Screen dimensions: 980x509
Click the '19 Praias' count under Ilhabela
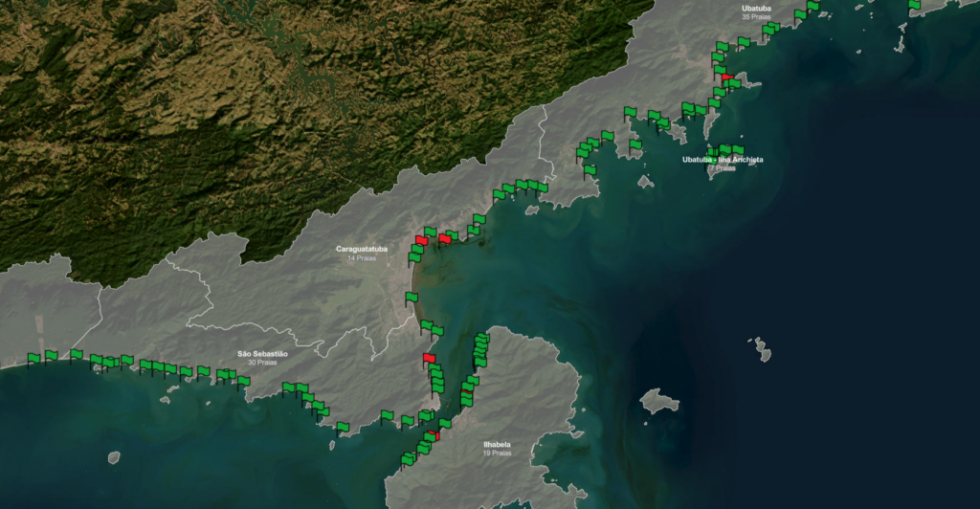point(497,454)
